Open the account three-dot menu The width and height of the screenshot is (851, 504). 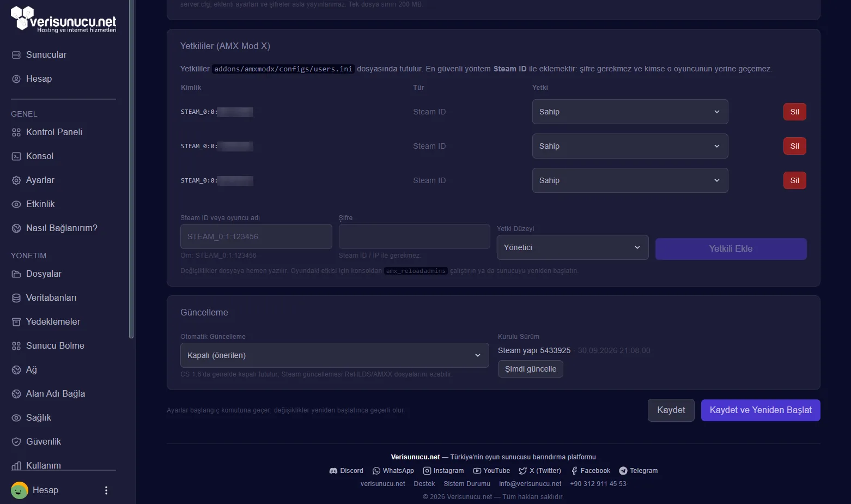coord(106,490)
